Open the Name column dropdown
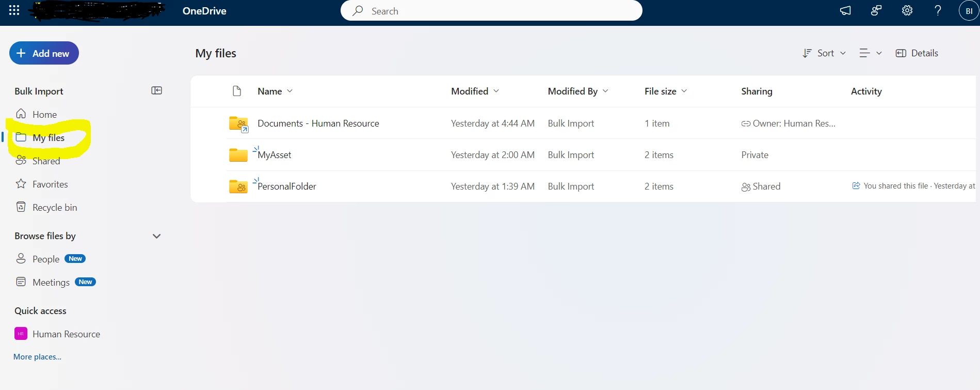 275,91
